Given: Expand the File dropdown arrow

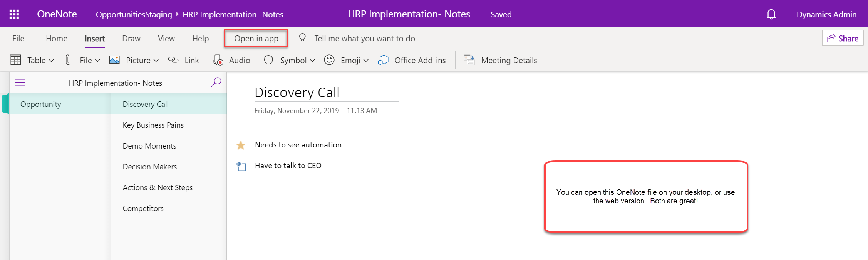Looking at the screenshot, I should 97,61.
